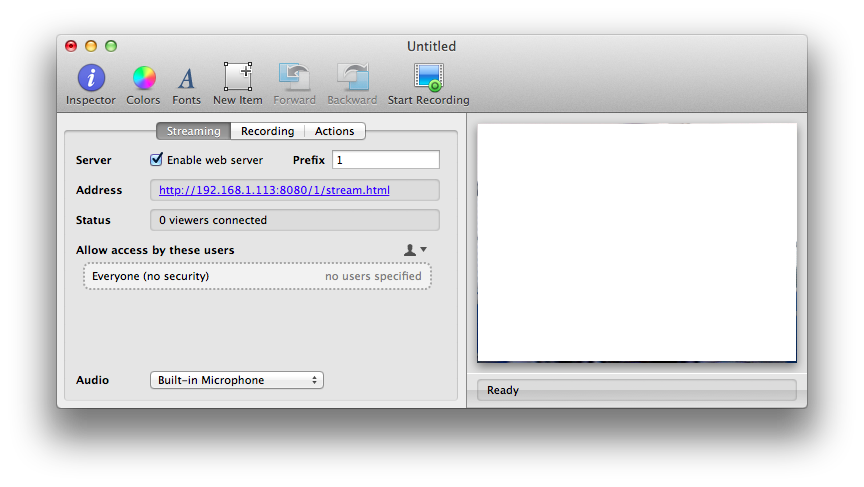
Task: Send the item Backward
Action: point(352,84)
